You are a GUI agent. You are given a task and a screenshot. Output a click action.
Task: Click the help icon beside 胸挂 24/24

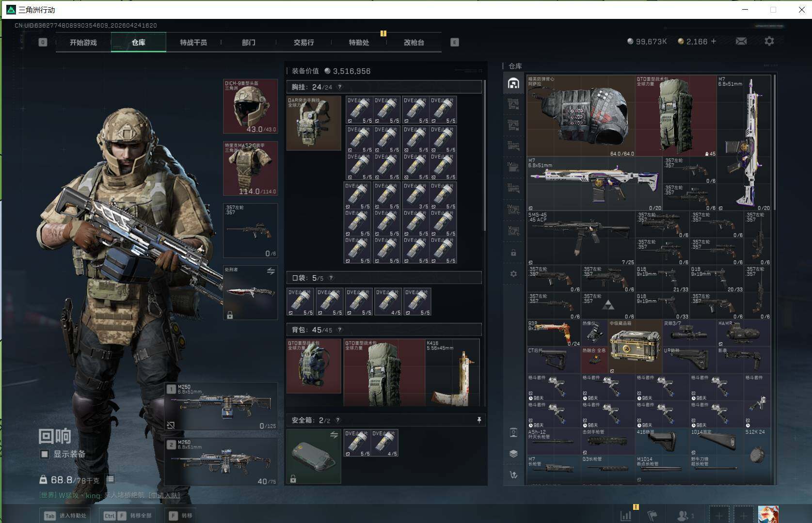[x=340, y=87]
